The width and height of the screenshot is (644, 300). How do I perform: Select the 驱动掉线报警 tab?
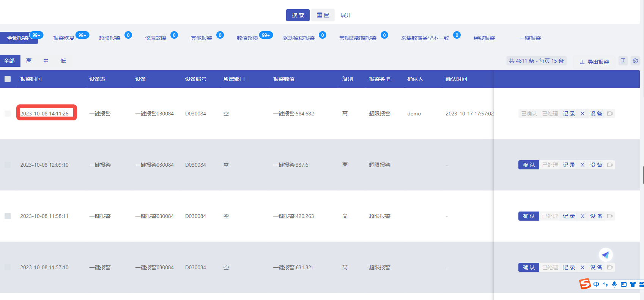point(299,38)
